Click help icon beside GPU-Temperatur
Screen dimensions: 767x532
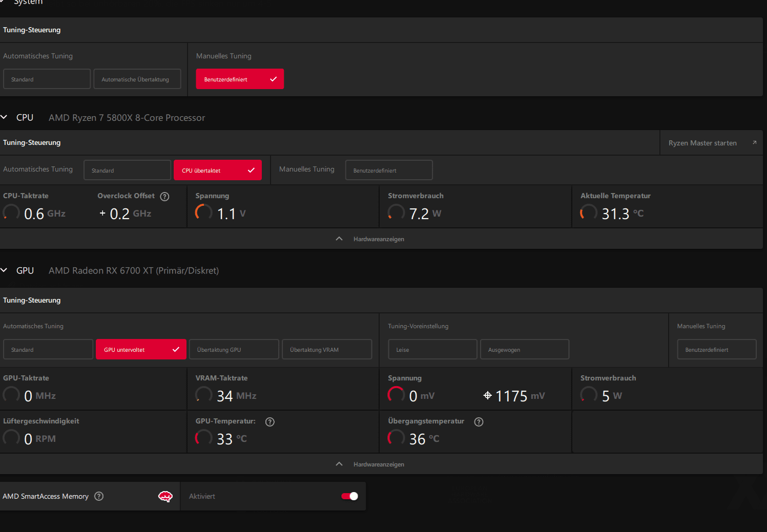(270, 422)
